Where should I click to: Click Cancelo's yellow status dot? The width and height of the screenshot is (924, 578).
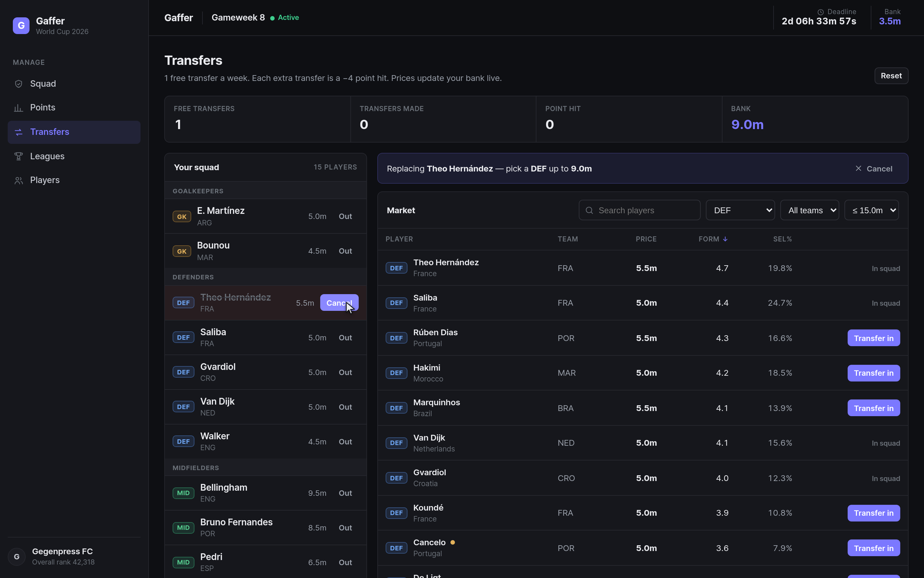click(452, 542)
